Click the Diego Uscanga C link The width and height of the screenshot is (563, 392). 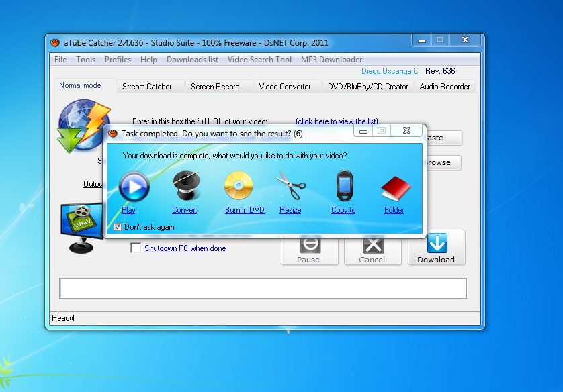pyautogui.click(x=390, y=71)
